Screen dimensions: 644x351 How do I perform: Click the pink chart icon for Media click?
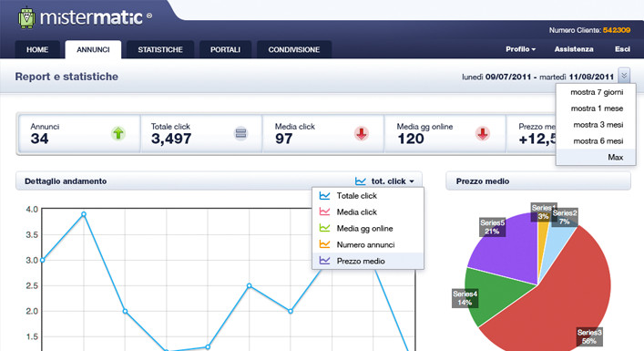coord(324,212)
